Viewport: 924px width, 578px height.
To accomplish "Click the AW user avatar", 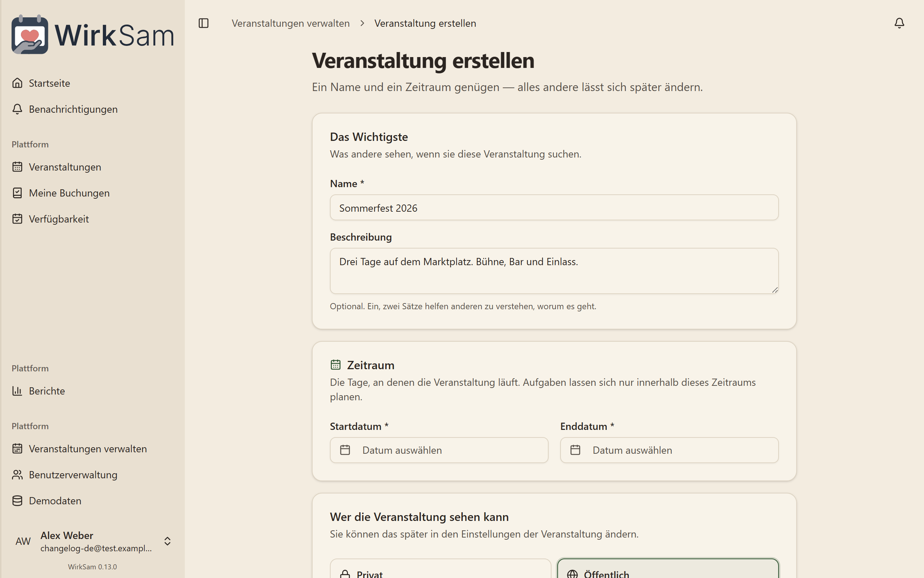I will [23, 541].
